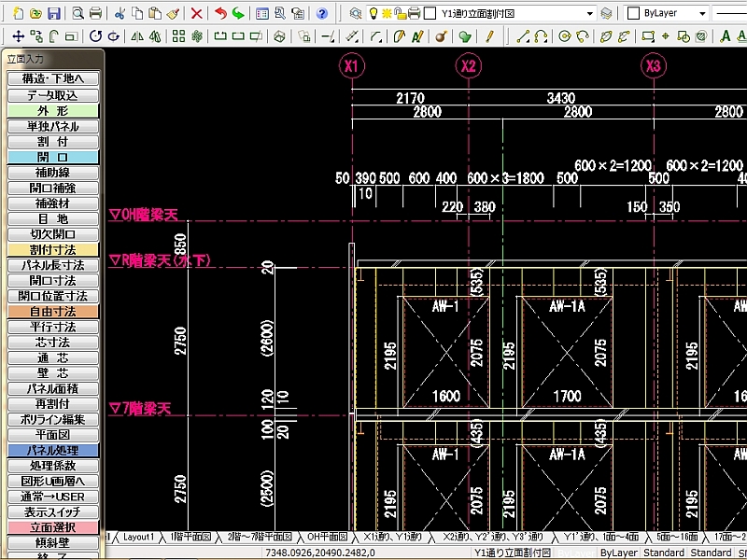Select the Rotate tool icon
Image resolution: width=747 pixels, height=560 pixels.
[x=96, y=36]
